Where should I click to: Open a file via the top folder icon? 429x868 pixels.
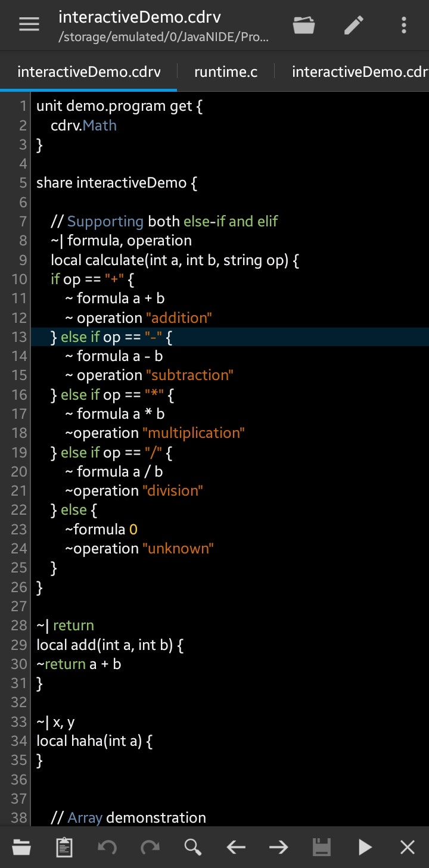304,25
